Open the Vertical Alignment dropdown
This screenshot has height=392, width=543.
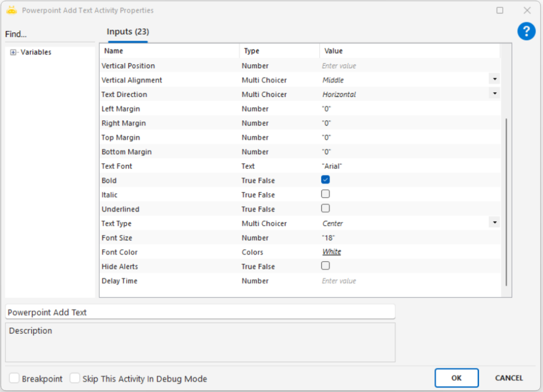click(x=494, y=79)
